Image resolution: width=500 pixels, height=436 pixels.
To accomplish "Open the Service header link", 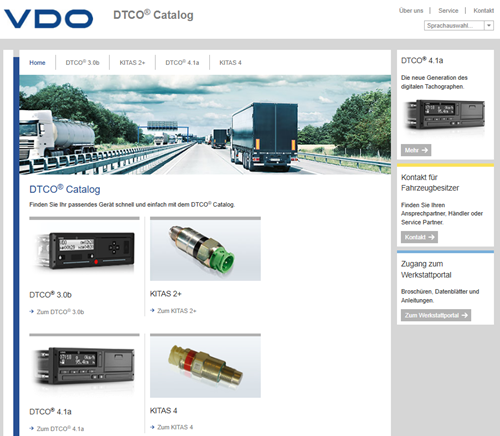I will click(x=448, y=11).
